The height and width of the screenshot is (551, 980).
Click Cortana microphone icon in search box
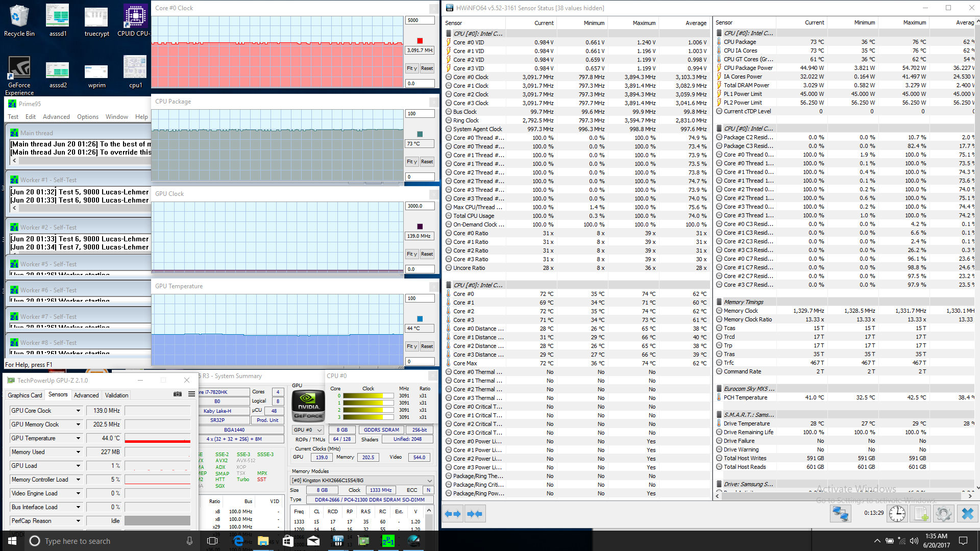[x=189, y=541]
